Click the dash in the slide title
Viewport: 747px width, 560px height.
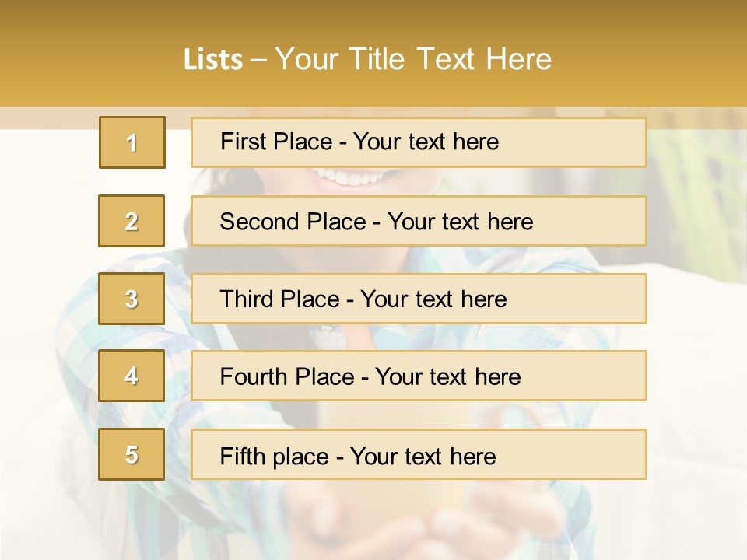tap(258, 60)
